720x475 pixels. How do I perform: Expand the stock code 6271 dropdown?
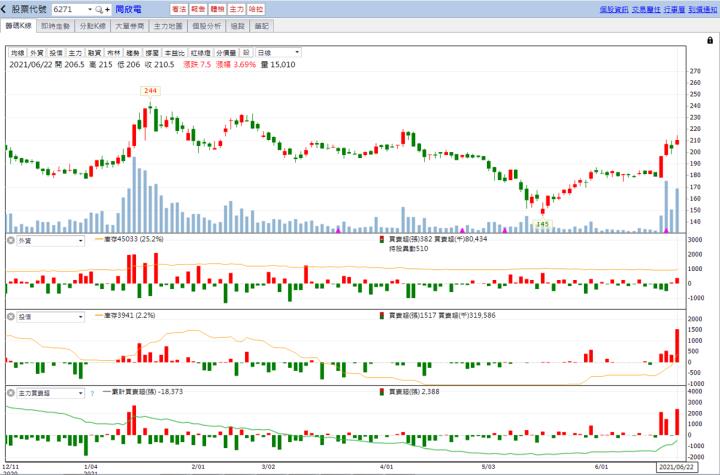click(x=89, y=8)
